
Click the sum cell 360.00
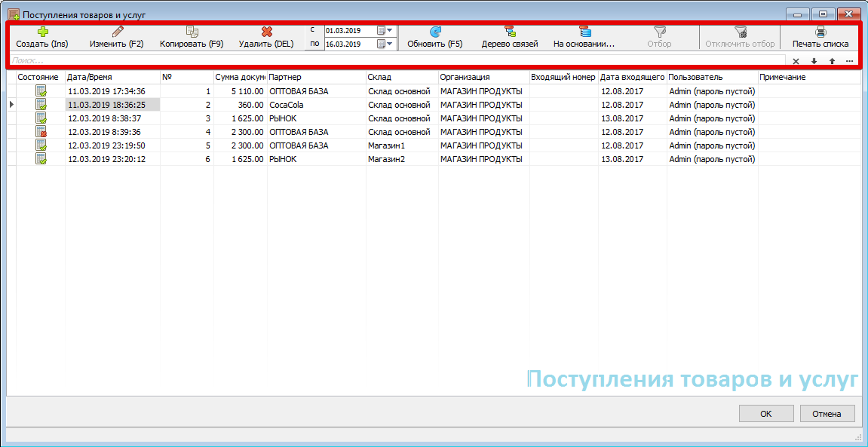click(241, 105)
